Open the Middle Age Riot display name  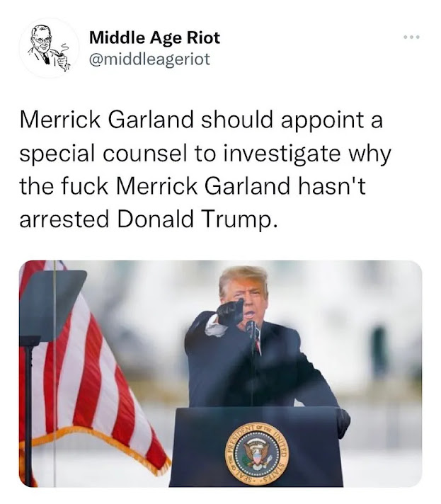(154, 38)
